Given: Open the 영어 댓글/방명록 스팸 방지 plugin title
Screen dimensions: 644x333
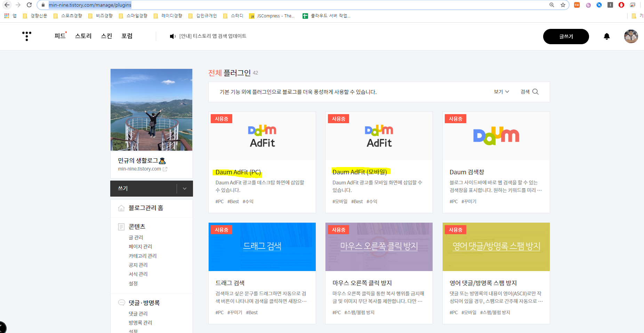Looking at the screenshot, I should 483,283.
